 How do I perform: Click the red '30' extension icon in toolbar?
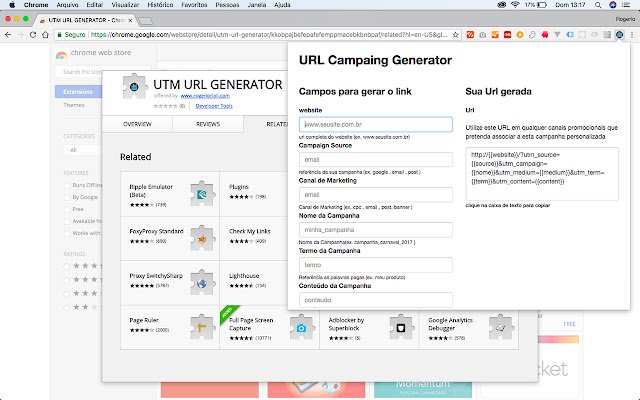(507, 35)
